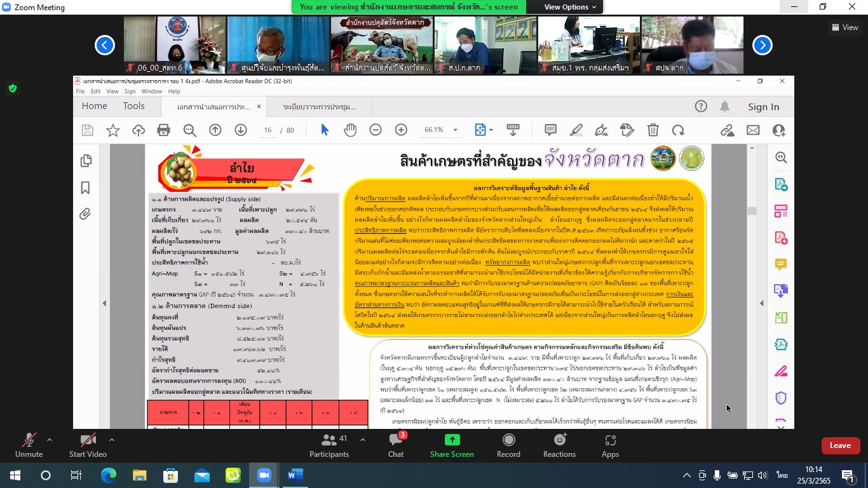Expand the left navigation pane arrow
The image size is (868, 488).
104,303
